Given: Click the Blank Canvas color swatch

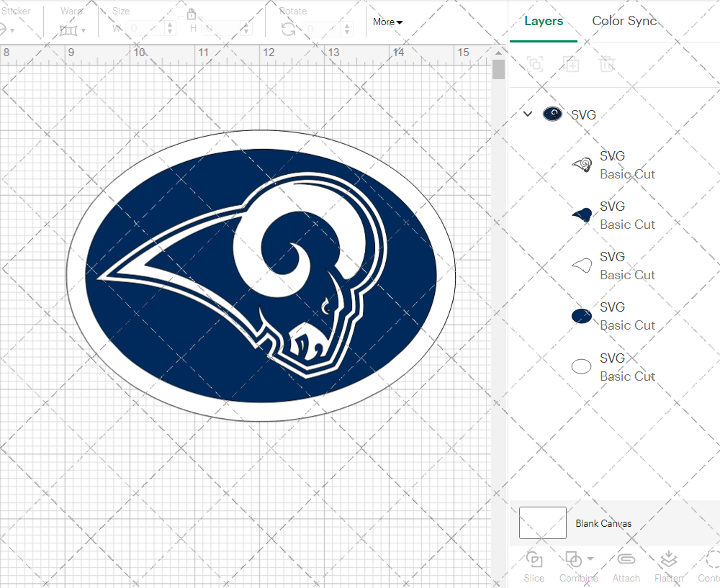Looking at the screenshot, I should (x=542, y=523).
